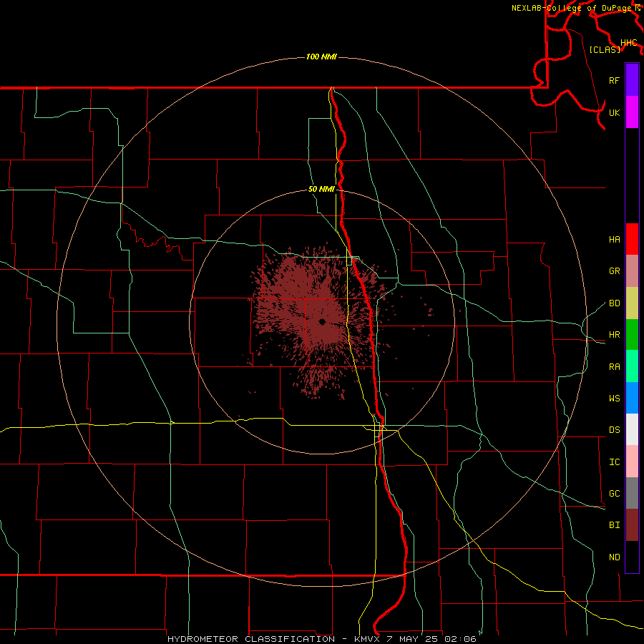Image resolution: width=644 pixels, height=644 pixels.
Task: Click the WS blue legend swatch
Action: point(632,398)
